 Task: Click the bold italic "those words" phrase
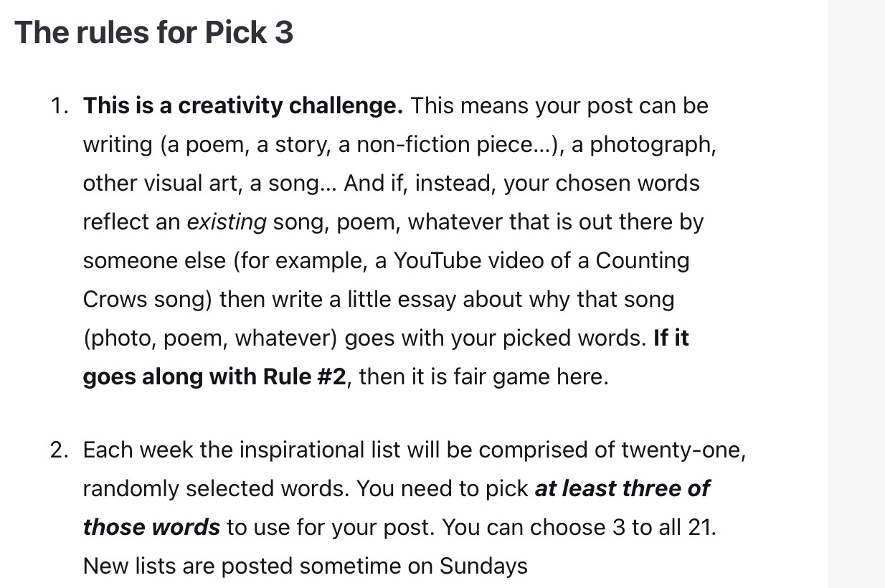(x=151, y=528)
